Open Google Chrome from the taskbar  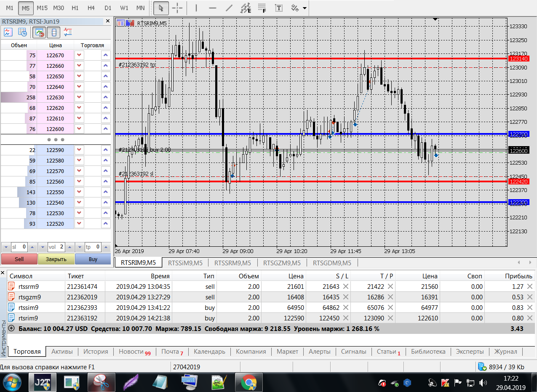pyautogui.click(x=248, y=383)
